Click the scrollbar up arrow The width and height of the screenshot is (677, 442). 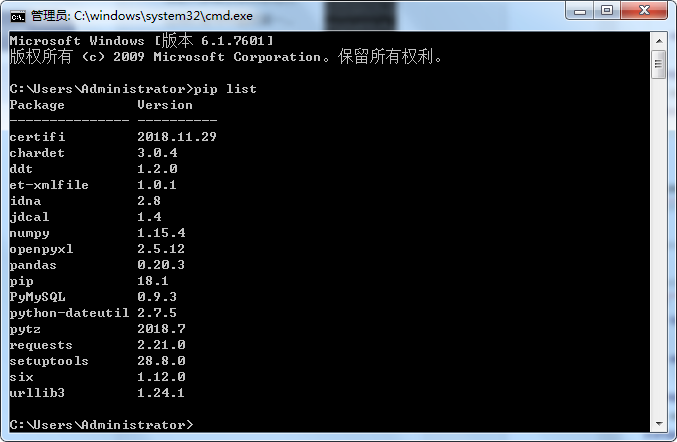pos(658,39)
